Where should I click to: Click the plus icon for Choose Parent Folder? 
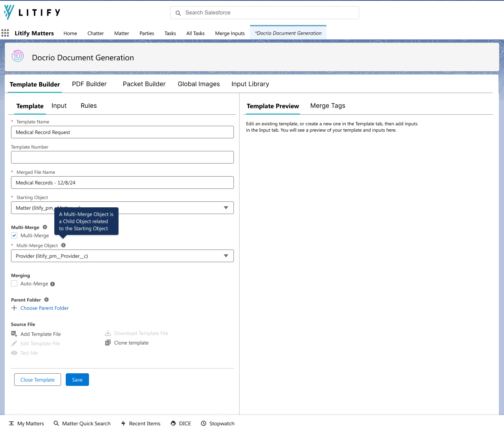click(x=14, y=308)
